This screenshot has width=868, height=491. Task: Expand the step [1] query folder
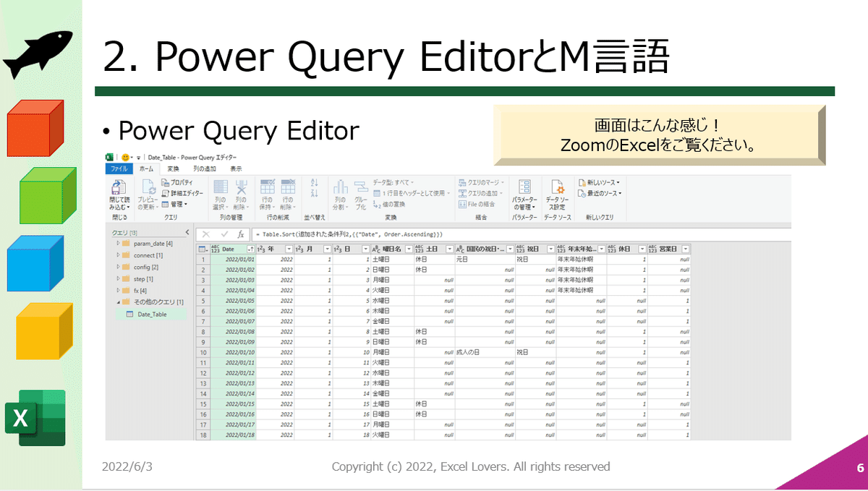[118, 278]
